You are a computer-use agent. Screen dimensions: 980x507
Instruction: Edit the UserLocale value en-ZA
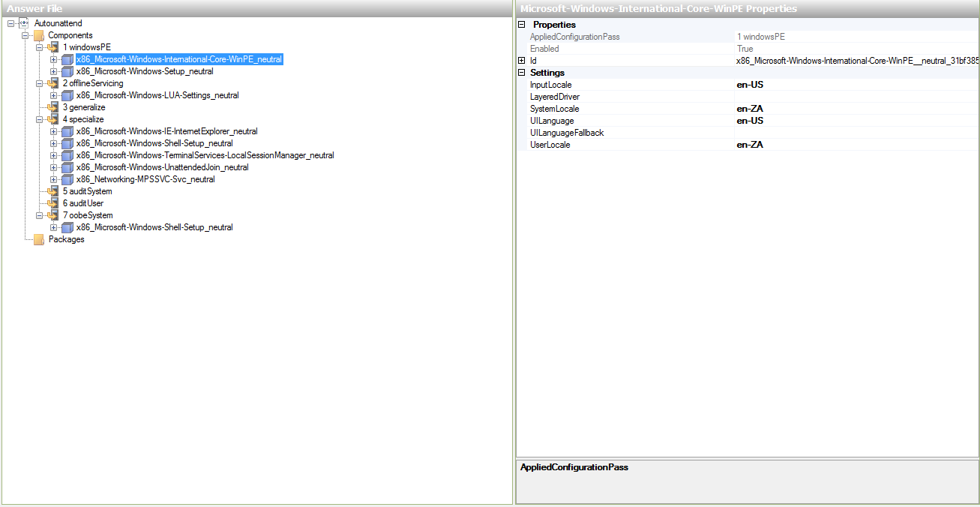coord(856,145)
